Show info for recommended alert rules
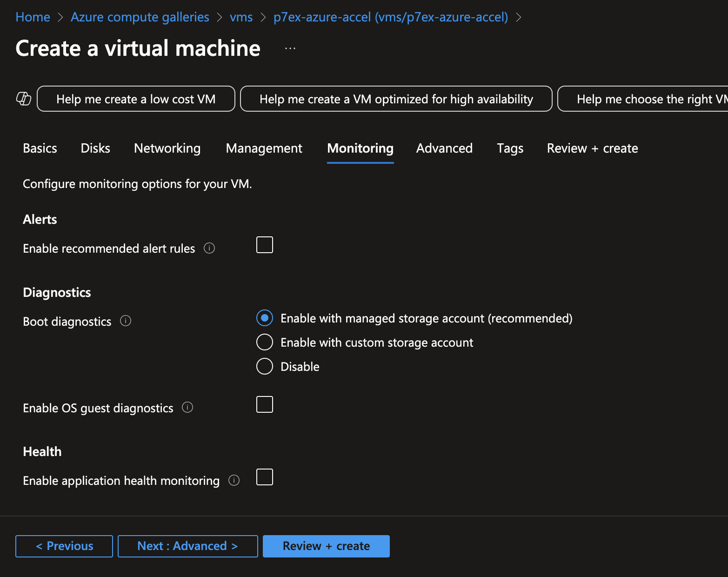728x577 pixels. point(209,248)
